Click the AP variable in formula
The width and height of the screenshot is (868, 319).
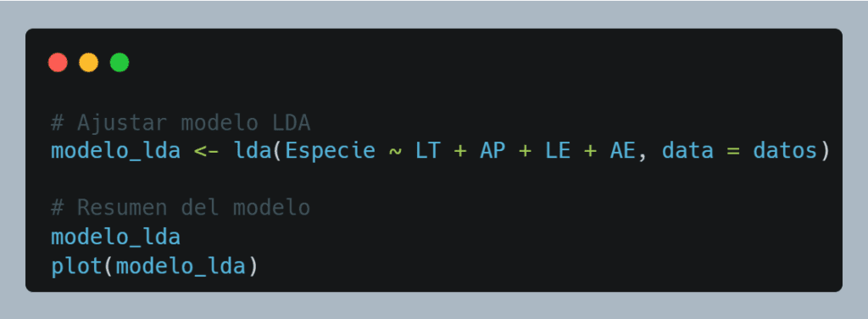[x=492, y=151]
